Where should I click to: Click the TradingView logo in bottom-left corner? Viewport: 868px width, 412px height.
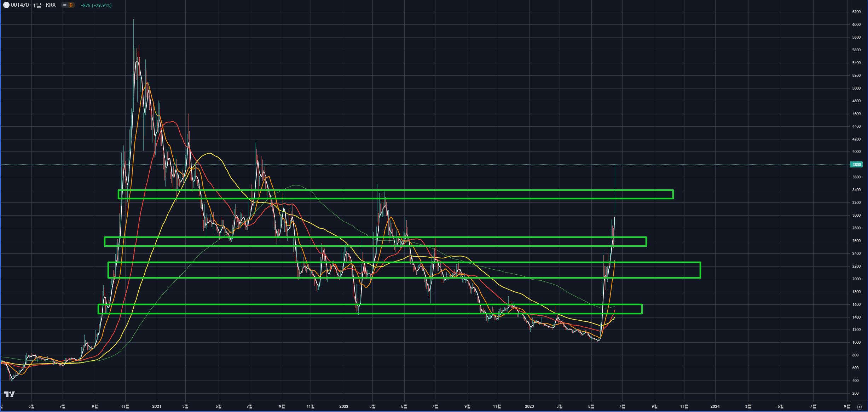coord(9,394)
